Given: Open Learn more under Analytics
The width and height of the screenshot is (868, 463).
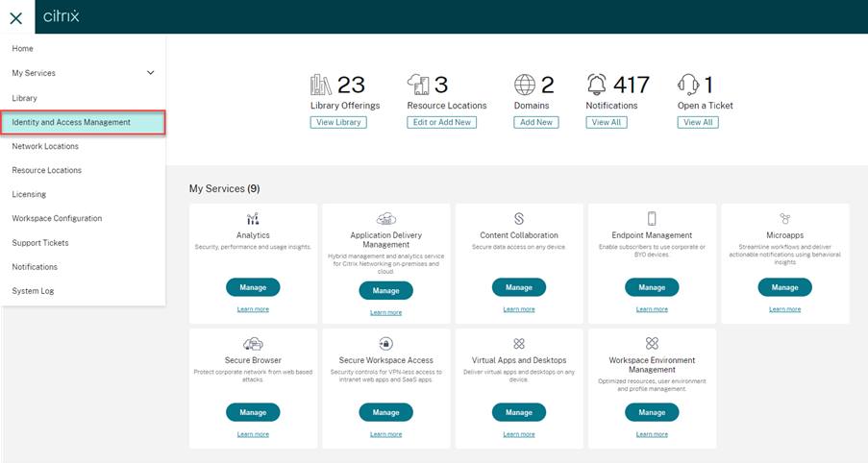Looking at the screenshot, I should (x=253, y=309).
